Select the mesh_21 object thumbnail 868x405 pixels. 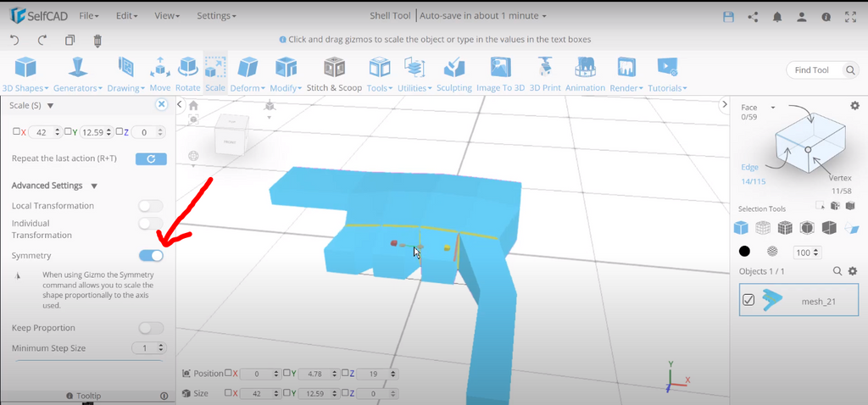click(772, 300)
